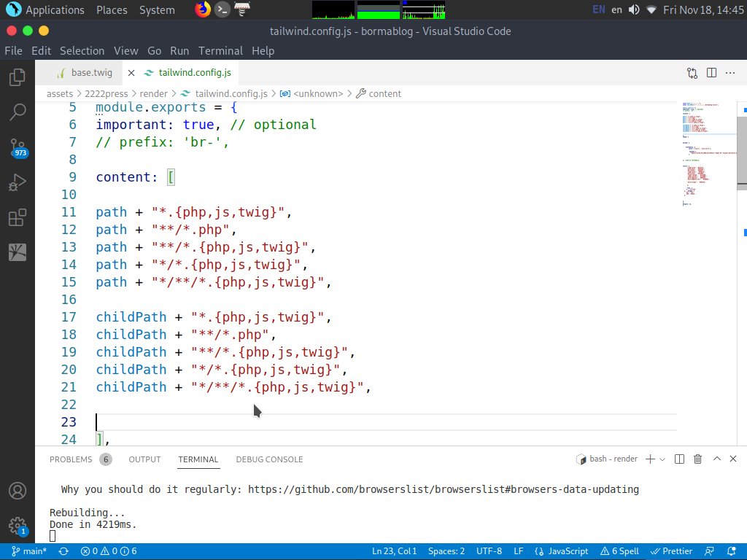Open the View menu

pyautogui.click(x=125, y=51)
